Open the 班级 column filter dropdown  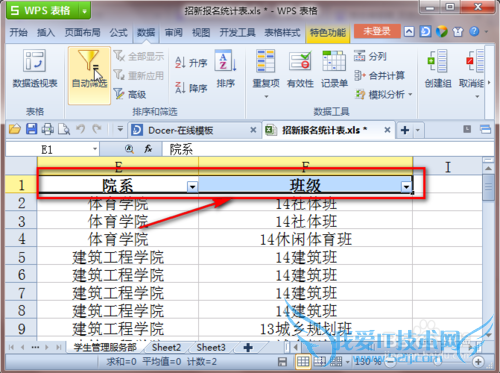406,187
